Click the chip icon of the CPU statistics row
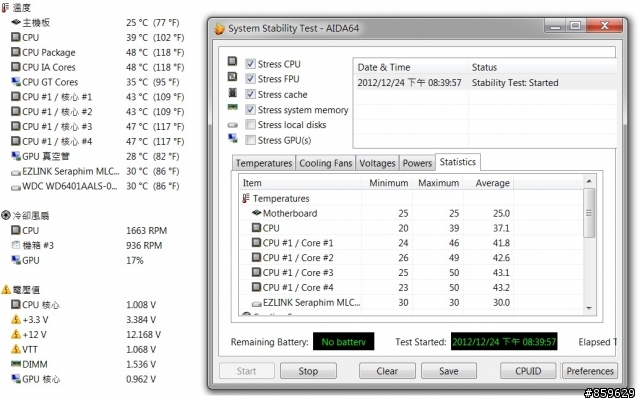The height and width of the screenshot is (401, 640). (x=256, y=227)
